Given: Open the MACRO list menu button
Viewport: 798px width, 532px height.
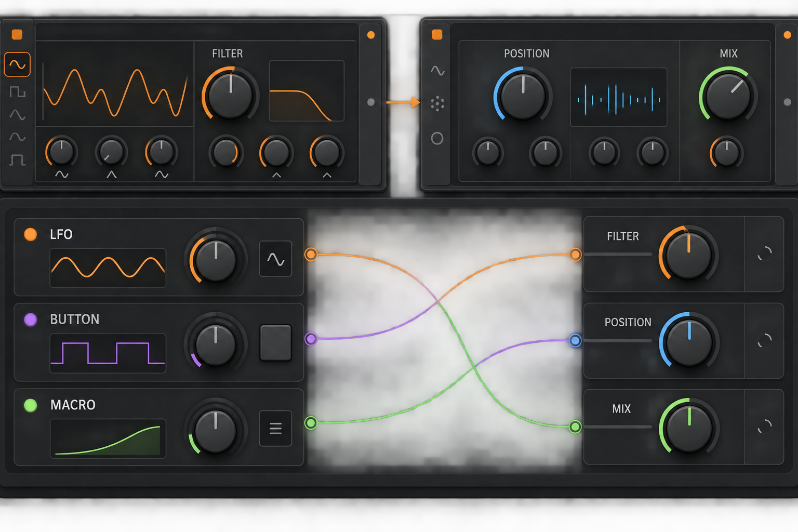Looking at the screenshot, I should tap(275, 429).
